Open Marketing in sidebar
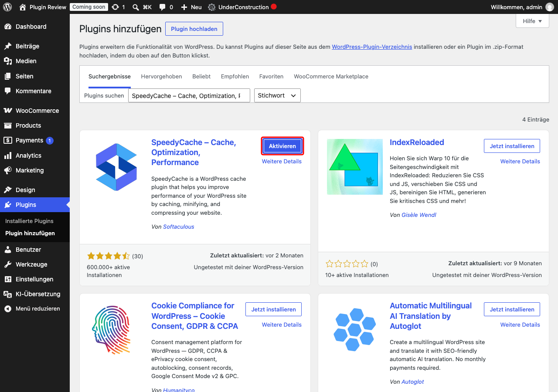The height and width of the screenshot is (392, 558). 35,170
